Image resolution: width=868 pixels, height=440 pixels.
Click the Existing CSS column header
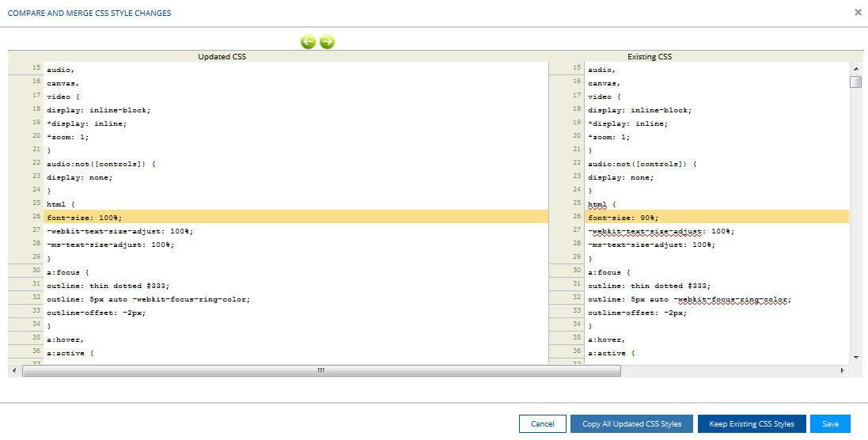(x=649, y=56)
